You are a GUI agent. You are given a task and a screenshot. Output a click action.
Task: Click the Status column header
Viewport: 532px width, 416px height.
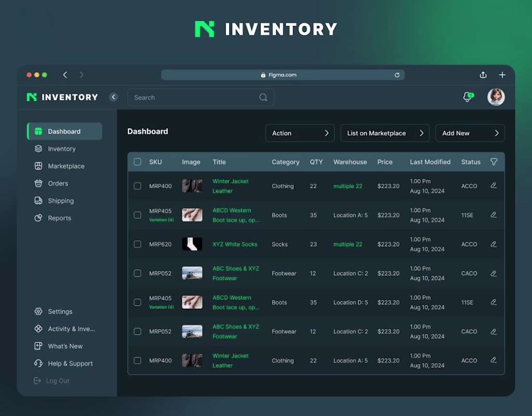(471, 162)
